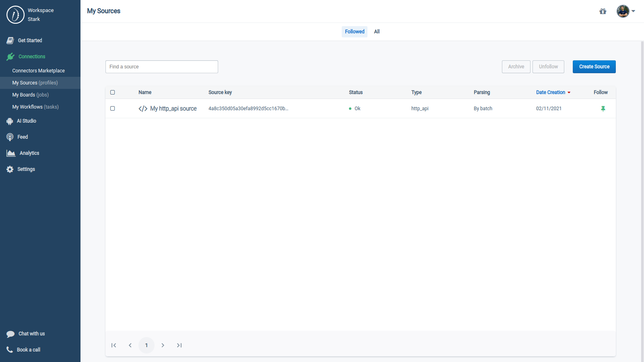
Task: Toggle the select-all checkbox in table header
Action: (113, 93)
